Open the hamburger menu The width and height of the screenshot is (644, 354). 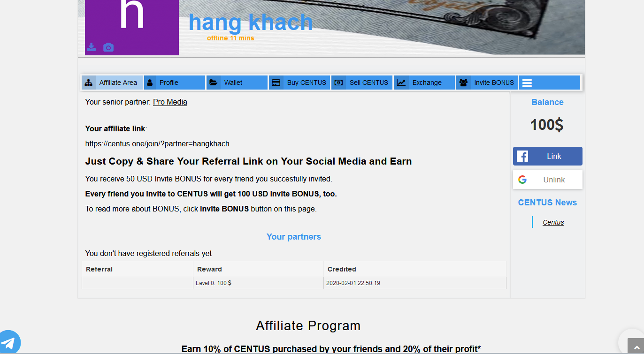point(527,83)
